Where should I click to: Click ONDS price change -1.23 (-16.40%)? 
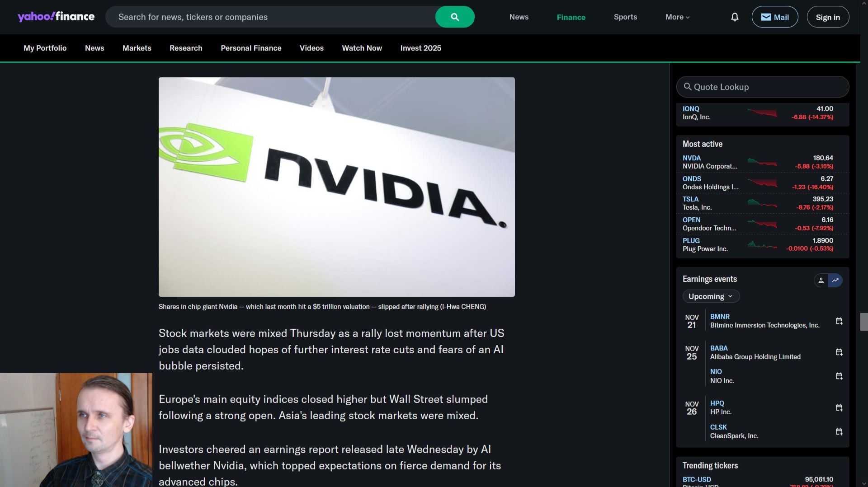[812, 187]
